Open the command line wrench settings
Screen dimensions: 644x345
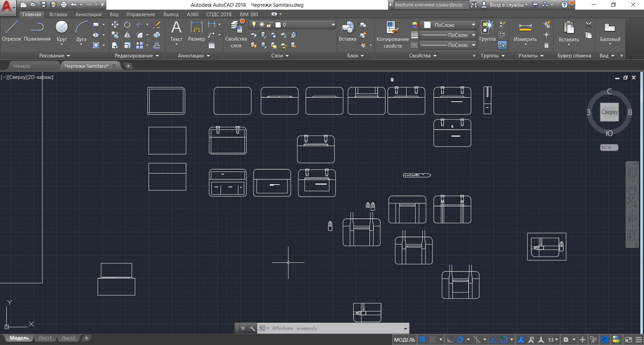click(252, 328)
